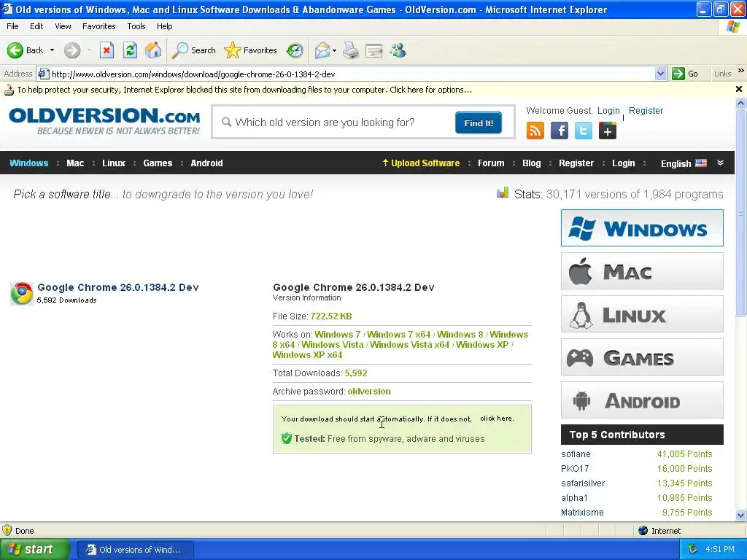Click the green Go arrow button
This screenshot has width=747, height=560.
click(x=678, y=74)
